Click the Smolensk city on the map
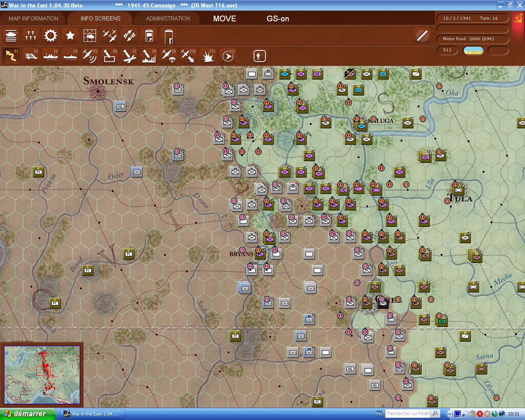This screenshot has width=525, height=420. click(98, 91)
